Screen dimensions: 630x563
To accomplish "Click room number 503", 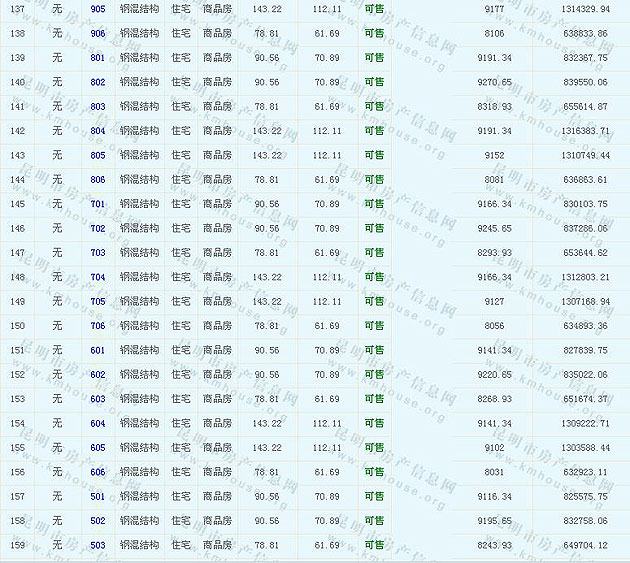I will pyautogui.click(x=97, y=545).
